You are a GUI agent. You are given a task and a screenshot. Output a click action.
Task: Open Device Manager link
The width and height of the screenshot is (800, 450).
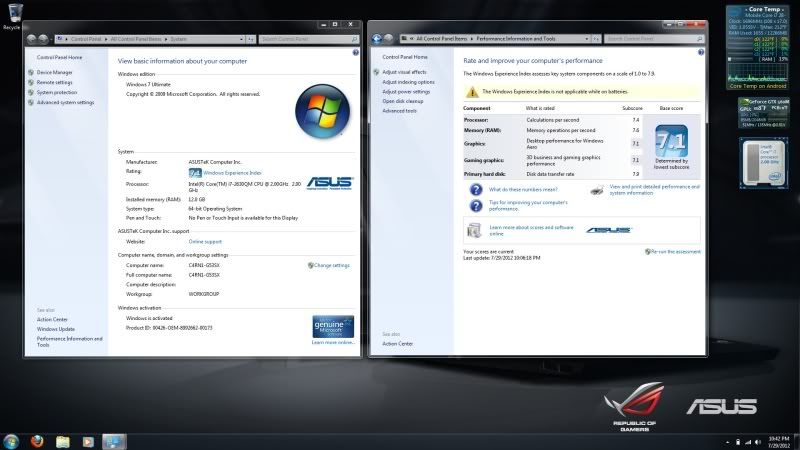click(54, 73)
